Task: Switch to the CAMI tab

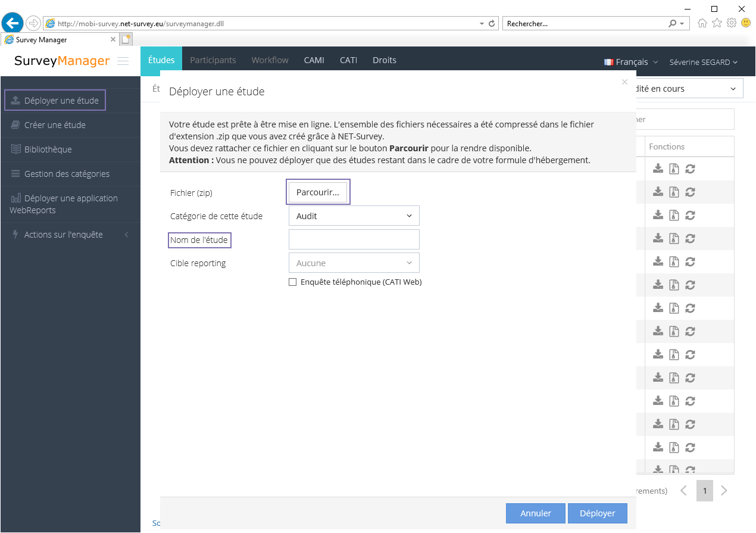Action: tap(314, 60)
